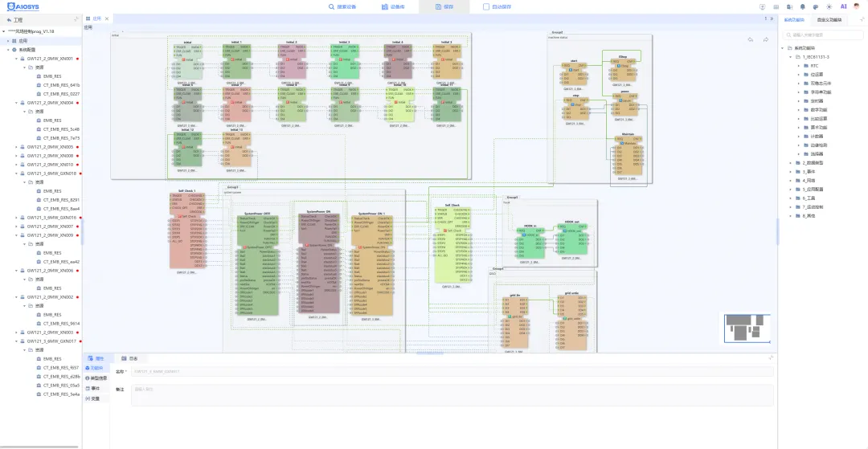The width and height of the screenshot is (868, 449).
Task: Click the canvas minimap thumbnail
Action: coord(747,328)
